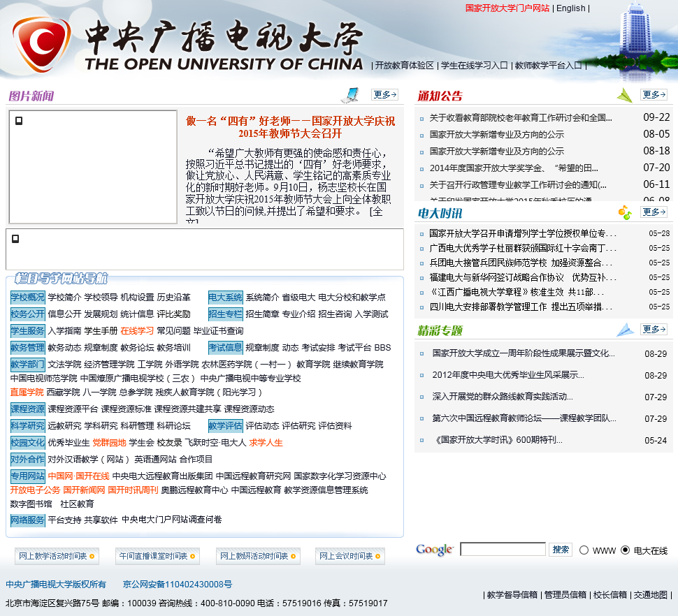Screen dimensions: 678x616
Task: Open the 网上会议时间表 button
Action: click(x=349, y=556)
